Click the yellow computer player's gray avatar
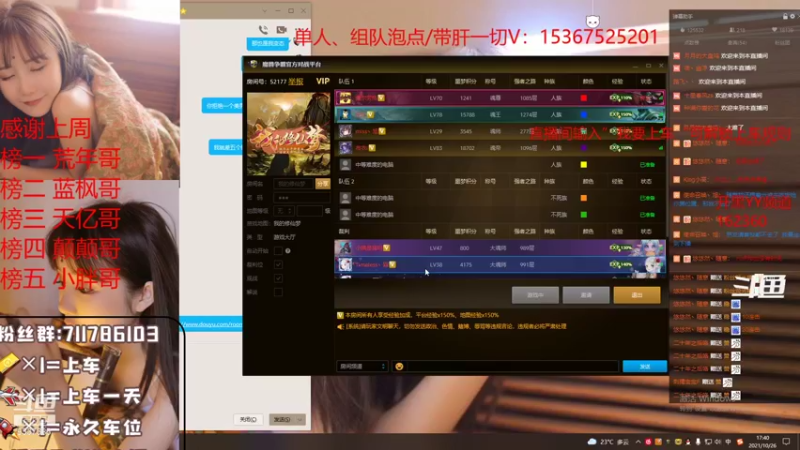Viewport: 800px width, 450px height. [x=345, y=164]
